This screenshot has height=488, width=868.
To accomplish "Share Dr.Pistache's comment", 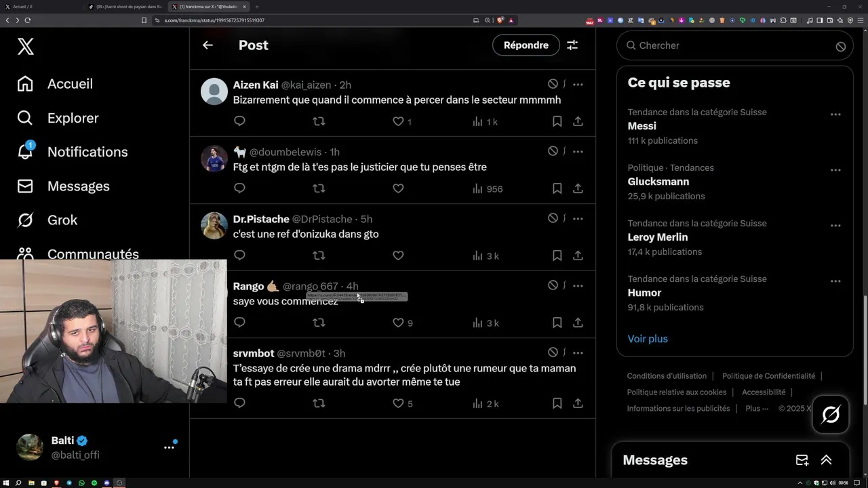I will [x=578, y=256].
